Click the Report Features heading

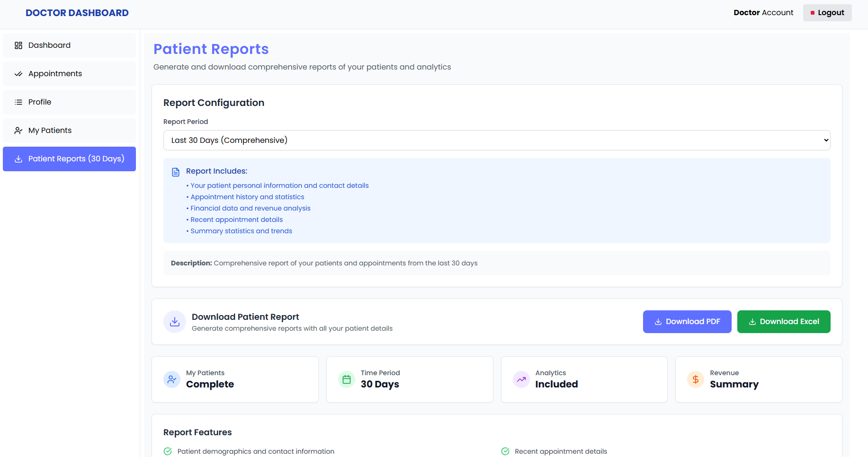[197, 432]
